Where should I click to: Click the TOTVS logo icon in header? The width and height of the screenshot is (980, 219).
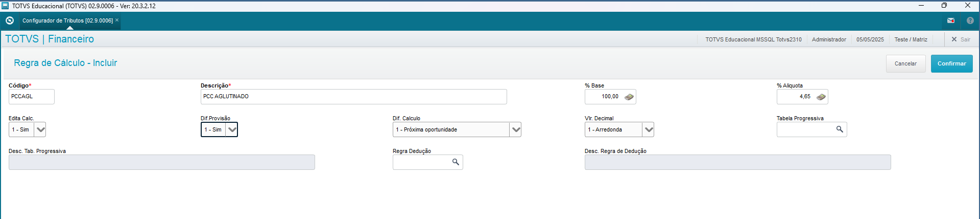click(x=9, y=20)
